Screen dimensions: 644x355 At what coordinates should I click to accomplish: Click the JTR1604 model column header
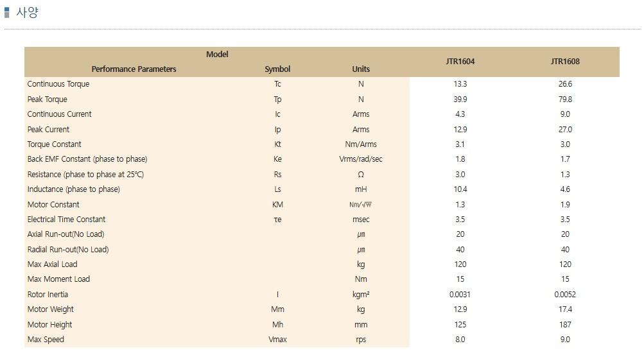point(460,62)
